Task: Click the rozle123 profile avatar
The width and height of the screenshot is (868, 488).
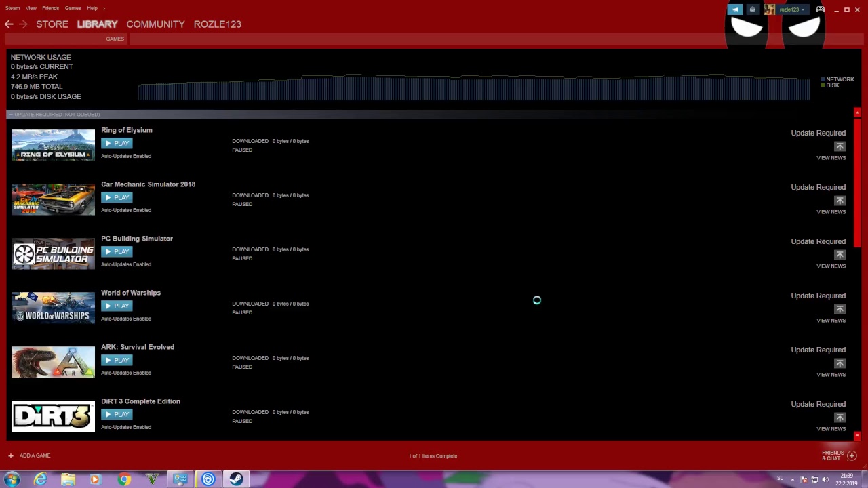Action: click(769, 9)
